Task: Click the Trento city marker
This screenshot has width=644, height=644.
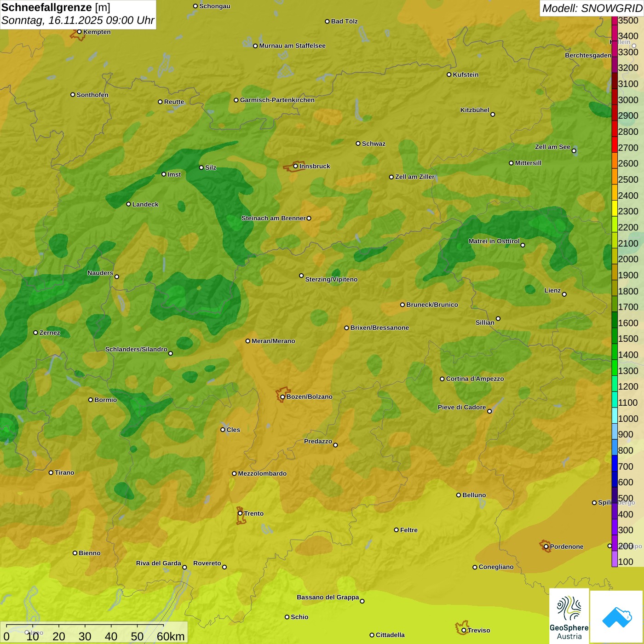Action: (x=240, y=513)
